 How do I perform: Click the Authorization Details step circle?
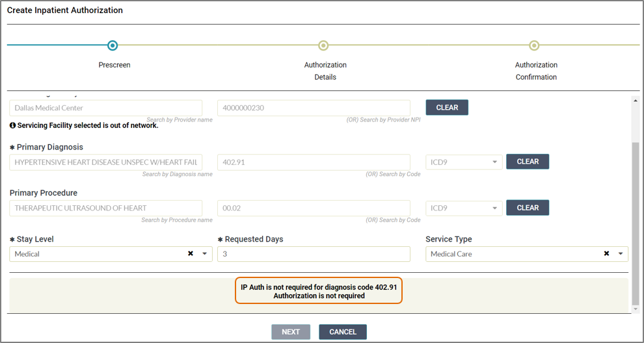[x=323, y=45]
